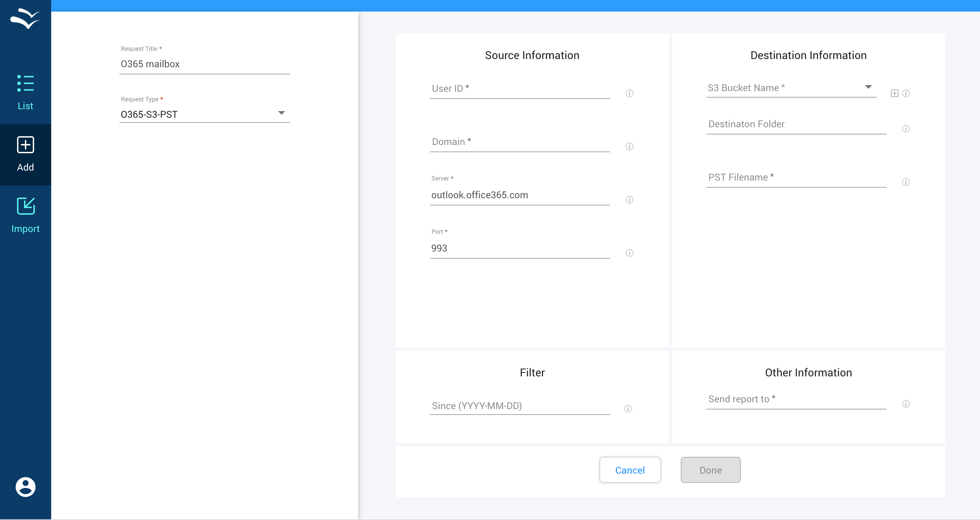Click the Send report to info icon
980x520 pixels.
(905, 404)
